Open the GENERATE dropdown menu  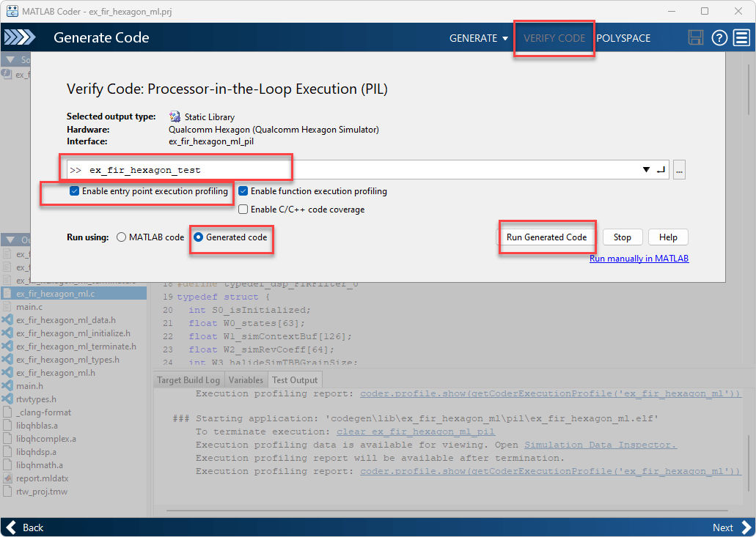478,38
